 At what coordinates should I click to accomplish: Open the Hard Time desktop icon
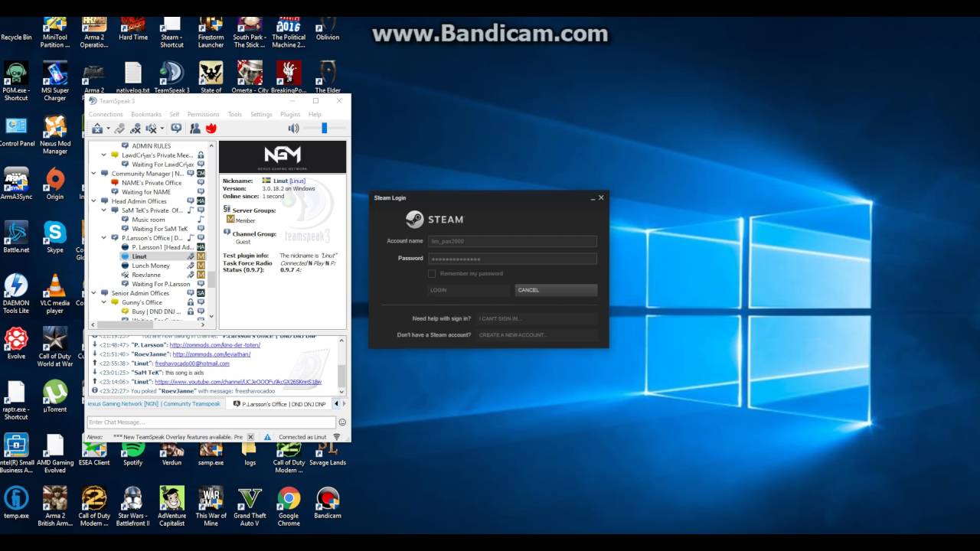133,29
